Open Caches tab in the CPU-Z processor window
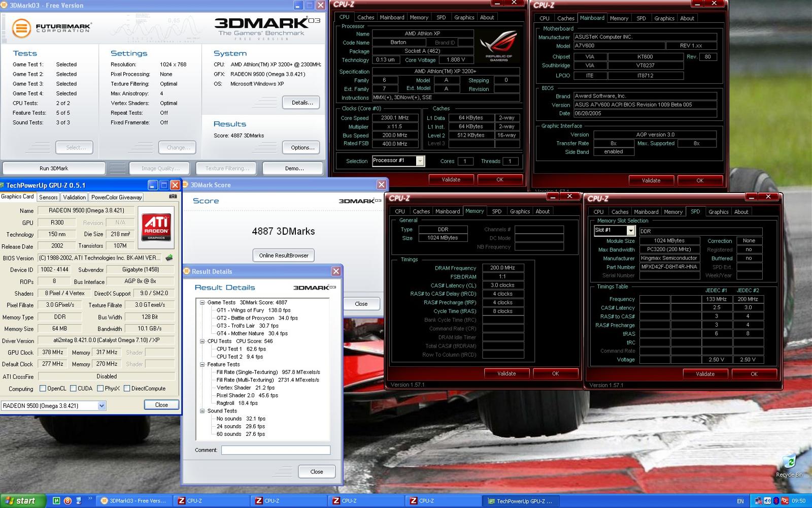812x508 pixels. [x=365, y=17]
